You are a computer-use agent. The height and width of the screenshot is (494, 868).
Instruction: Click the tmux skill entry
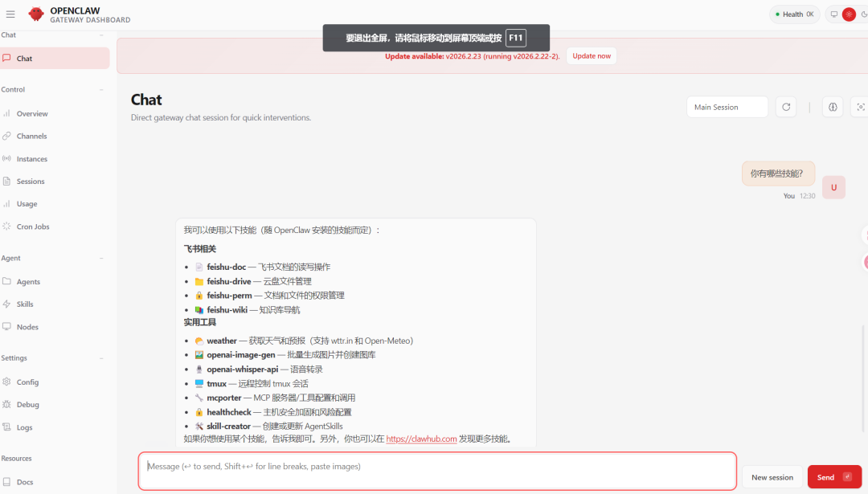[x=252, y=383]
